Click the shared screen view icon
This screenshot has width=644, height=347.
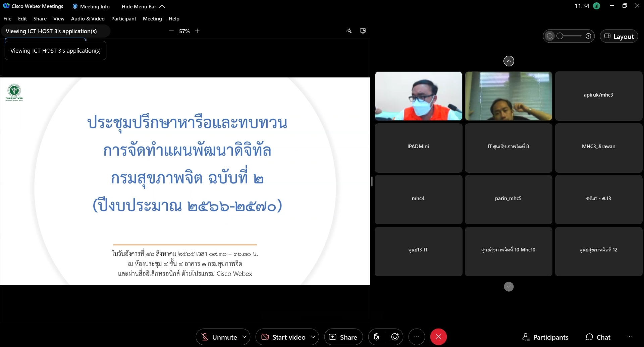[x=363, y=31]
